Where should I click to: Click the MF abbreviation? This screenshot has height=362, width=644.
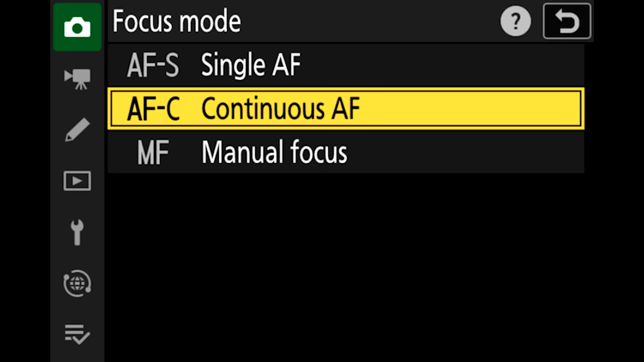click(153, 152)
